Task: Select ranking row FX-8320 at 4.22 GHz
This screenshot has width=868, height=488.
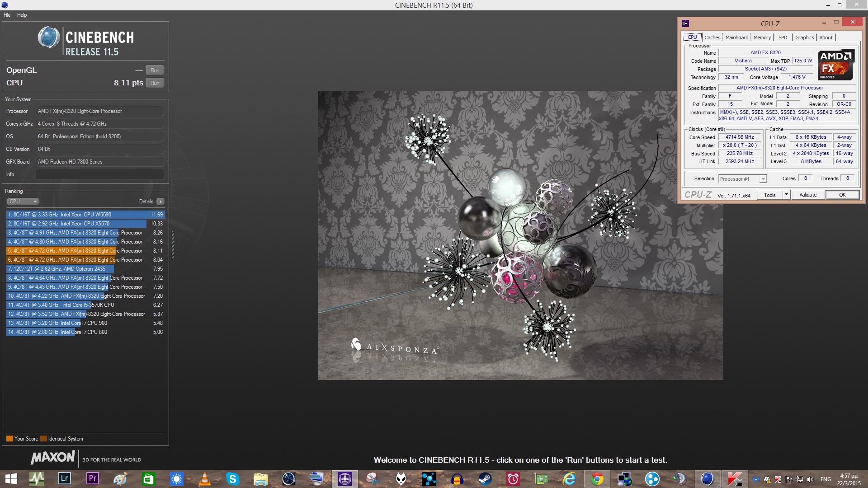Action: pos(85,296)
